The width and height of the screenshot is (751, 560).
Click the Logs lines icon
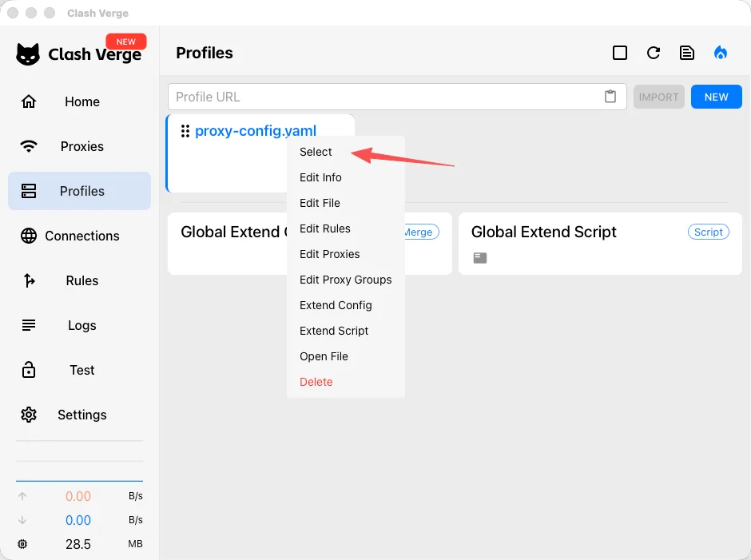29,325
